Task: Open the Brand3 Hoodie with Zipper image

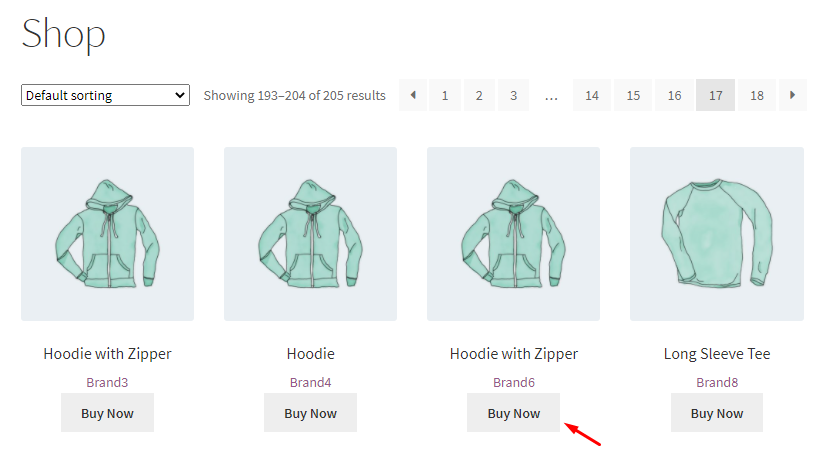Action: [x=107, y=234]
